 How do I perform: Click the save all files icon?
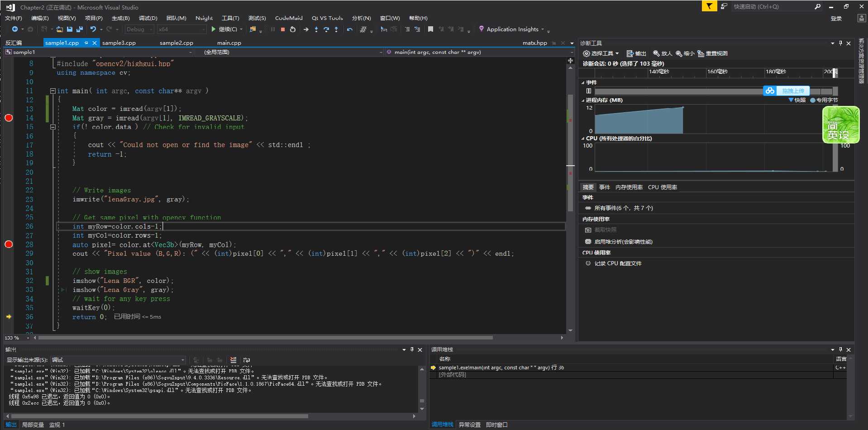click(x=80, y=29)
